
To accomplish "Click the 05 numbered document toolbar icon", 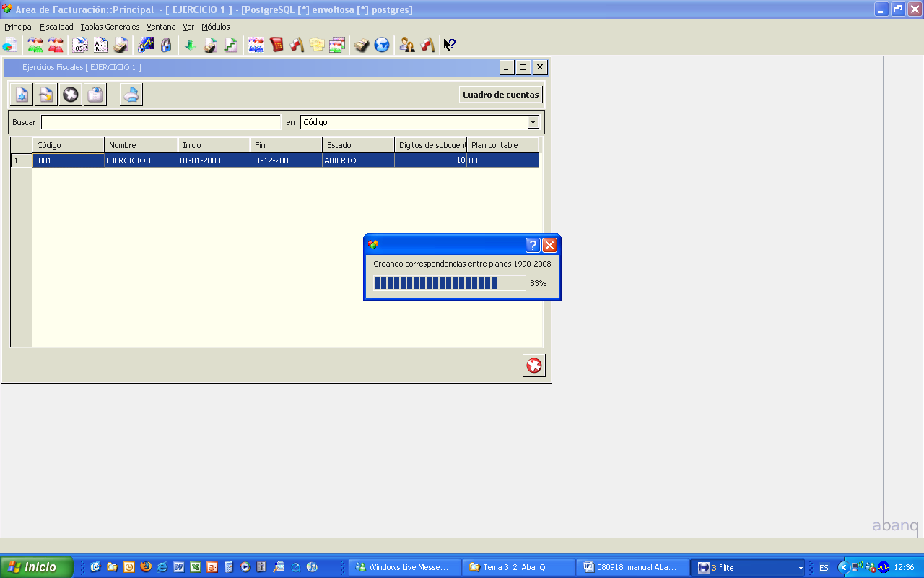I will pyautogui.click(x=80, y=45).
